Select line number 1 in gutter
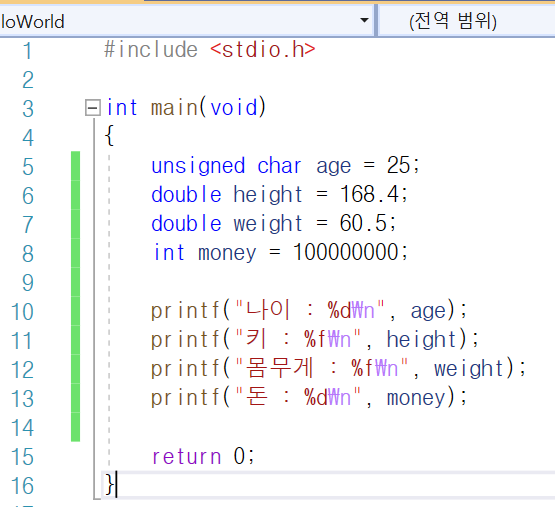This screenshot has width=555, height=507. point(28,51)
